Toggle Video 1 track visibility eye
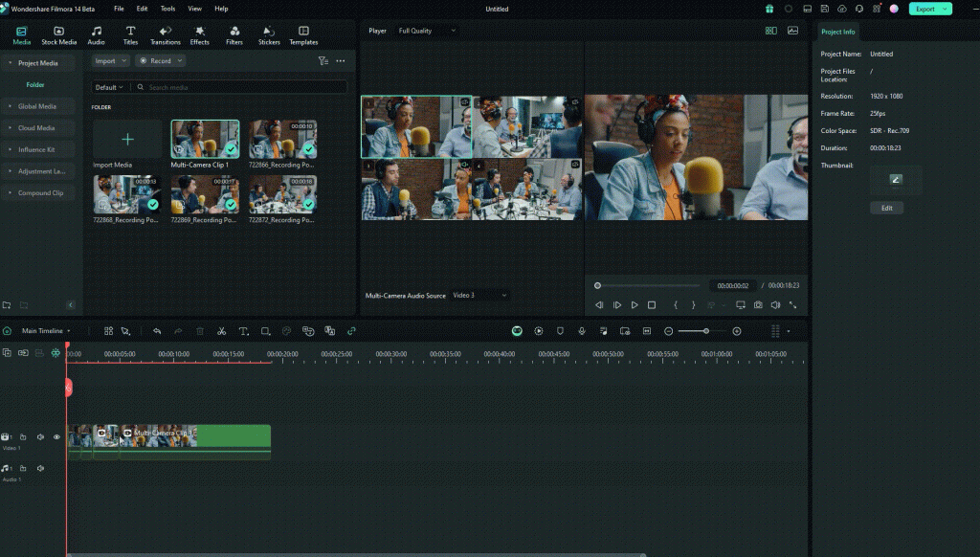980x557 pixels. (x=56, y=437)
